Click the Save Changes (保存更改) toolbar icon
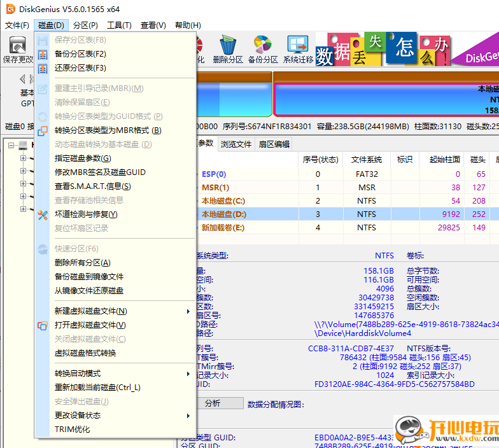The height and width of the screenshot is (448, 499). pos(18,50)
